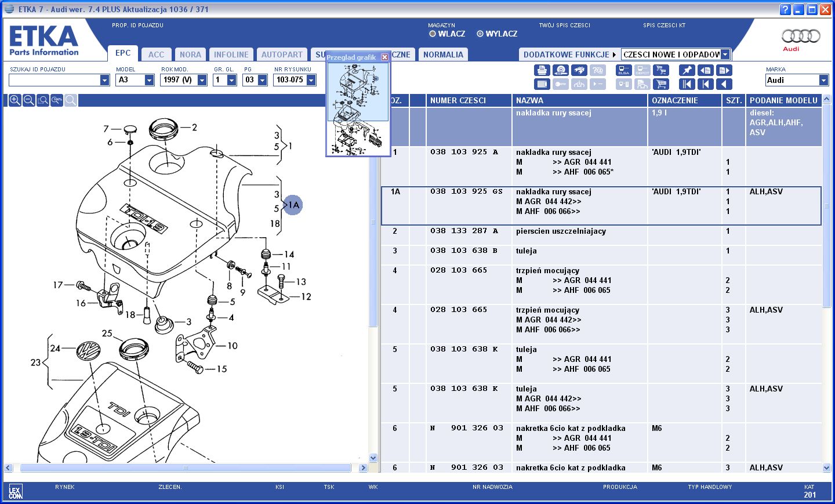This screenshot has width=835, height=504.
Task: Click diagram vertical scrollbar down arrow
Action: point(373,458)
